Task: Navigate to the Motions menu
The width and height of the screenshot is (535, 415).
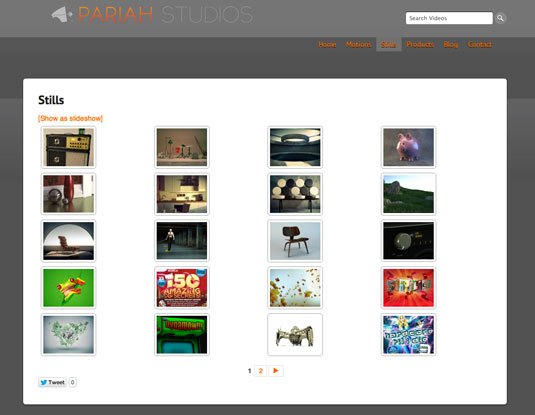Action: (x=359, y=44)
